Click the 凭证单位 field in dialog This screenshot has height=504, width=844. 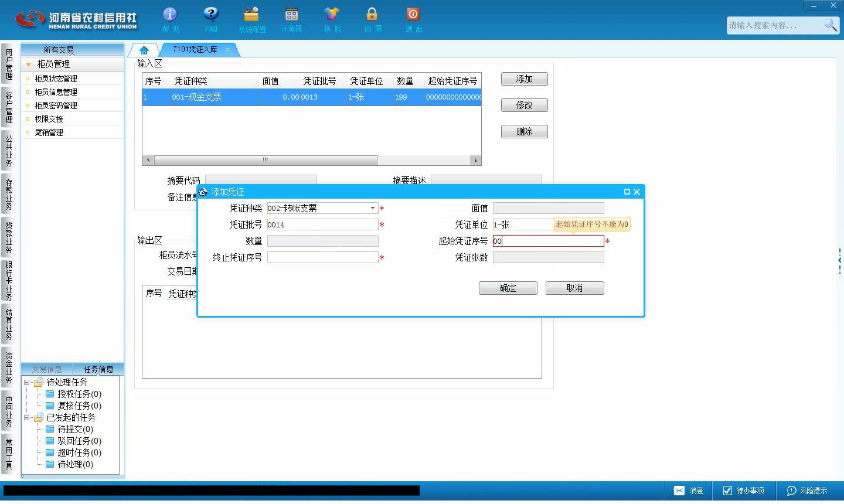(523, 224)
